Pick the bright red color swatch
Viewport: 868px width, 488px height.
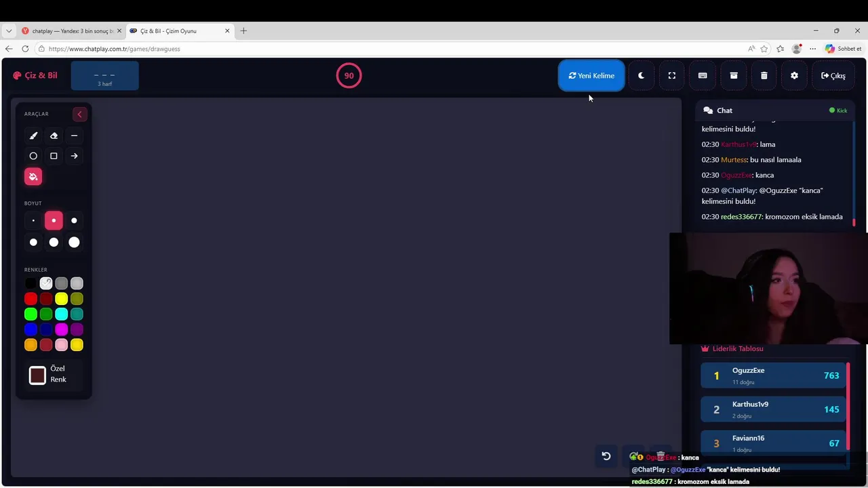(31, 299)
